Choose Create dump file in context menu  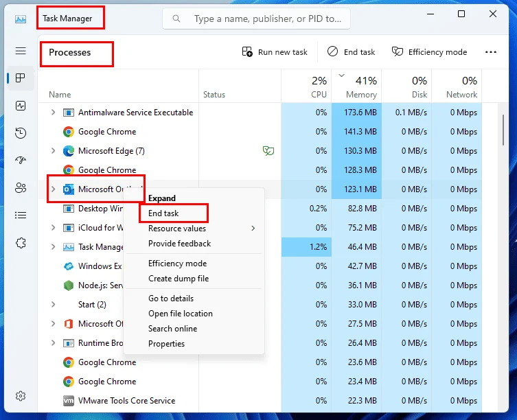[x=194, y=279]
